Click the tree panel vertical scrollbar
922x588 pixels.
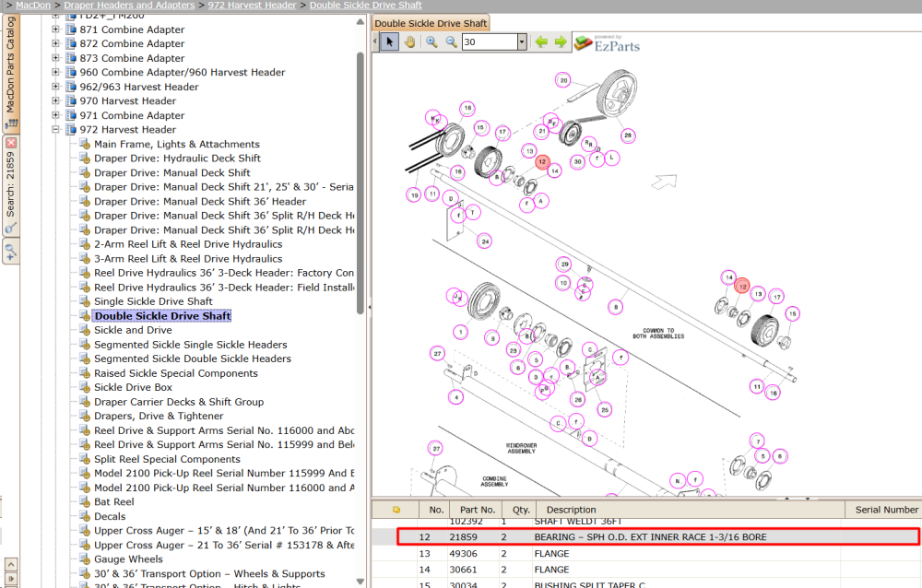tap(360, 182)
